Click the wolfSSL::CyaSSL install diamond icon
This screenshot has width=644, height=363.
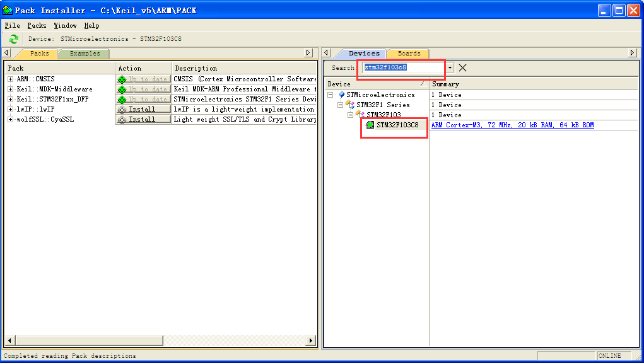point(122,120)
